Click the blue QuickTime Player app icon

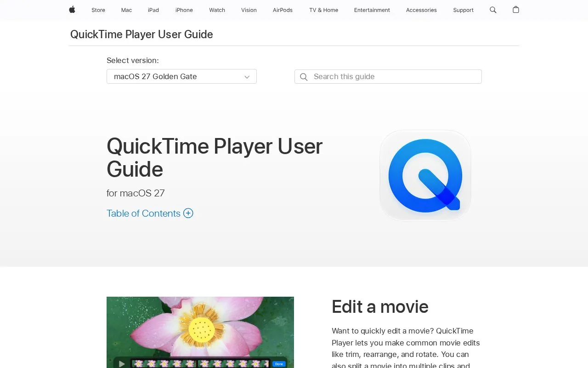(x=425, y=175)
